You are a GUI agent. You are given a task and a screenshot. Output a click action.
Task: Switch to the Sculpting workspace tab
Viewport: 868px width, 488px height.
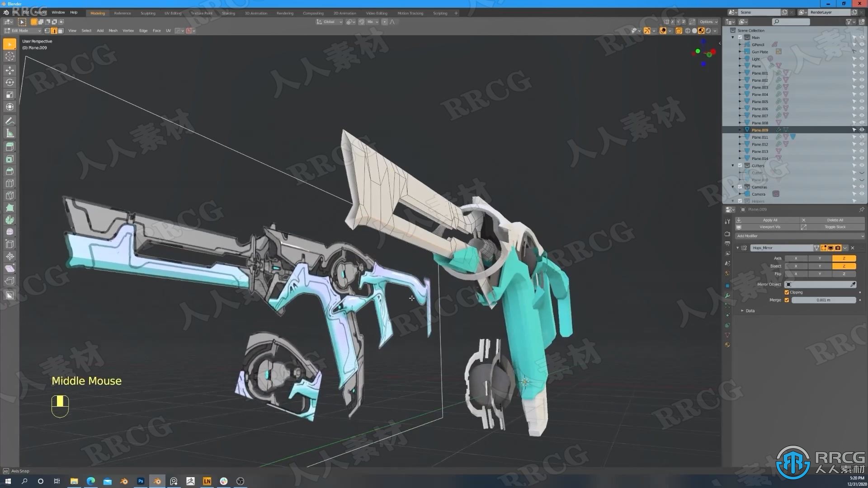click(148, 13)
